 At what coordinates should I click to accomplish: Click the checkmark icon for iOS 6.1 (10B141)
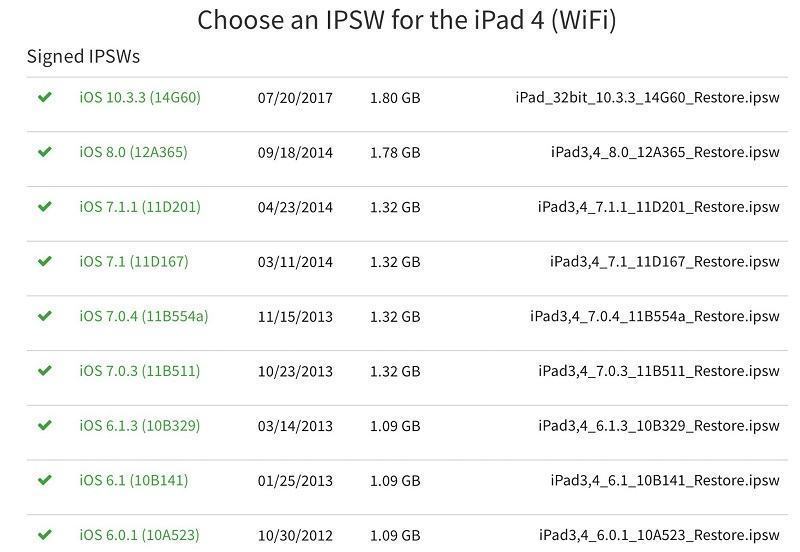click(x=44, y=480)
